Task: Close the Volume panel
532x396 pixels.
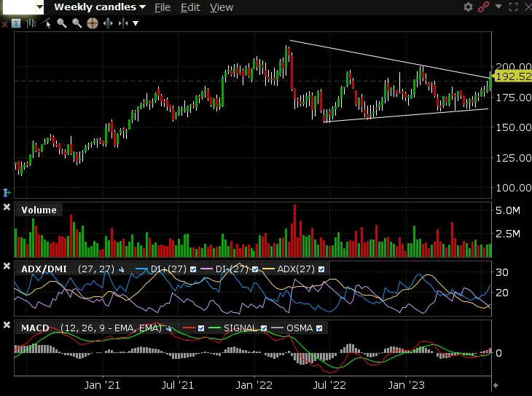Action: pyautogui.click(x=7, y=207)
